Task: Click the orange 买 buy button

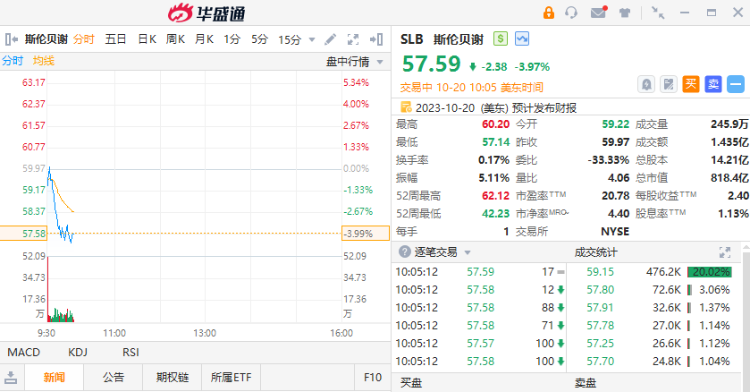Action: click(x=691, y=85)
